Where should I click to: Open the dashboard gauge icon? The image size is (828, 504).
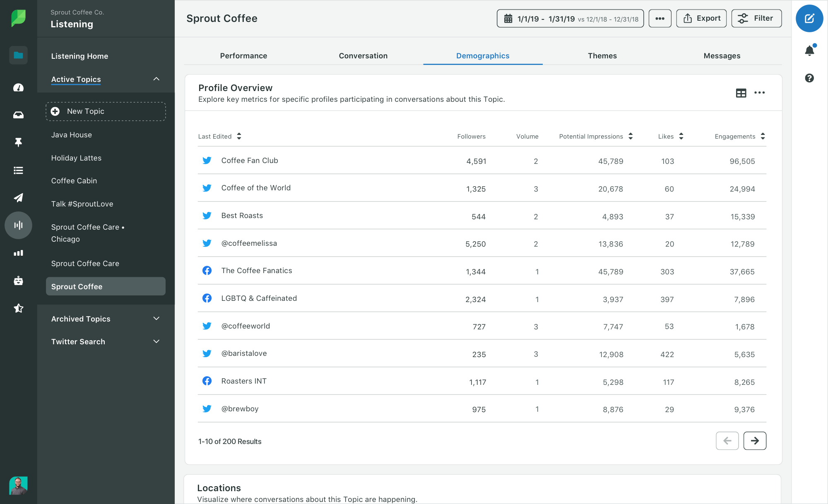pos(18,87)
